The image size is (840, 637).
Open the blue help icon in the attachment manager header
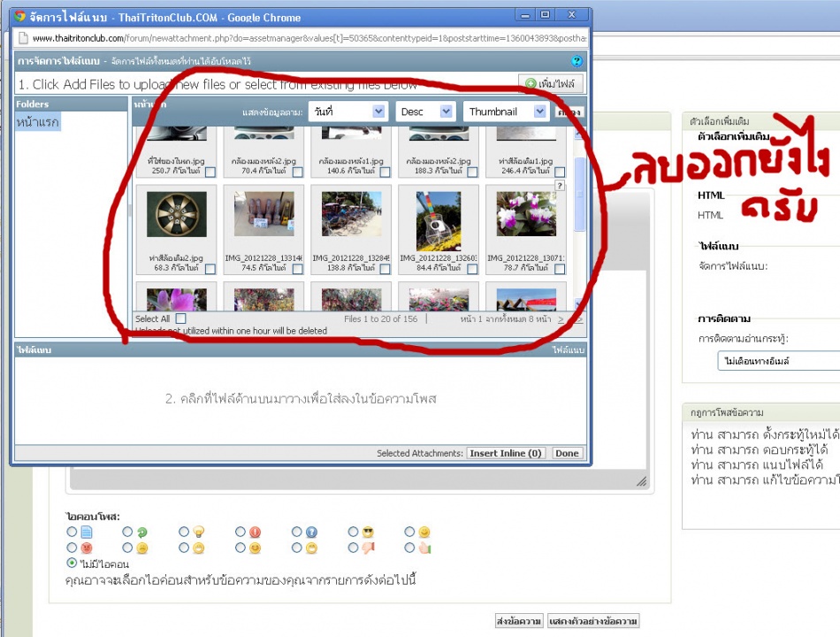(x=577, y=61)
